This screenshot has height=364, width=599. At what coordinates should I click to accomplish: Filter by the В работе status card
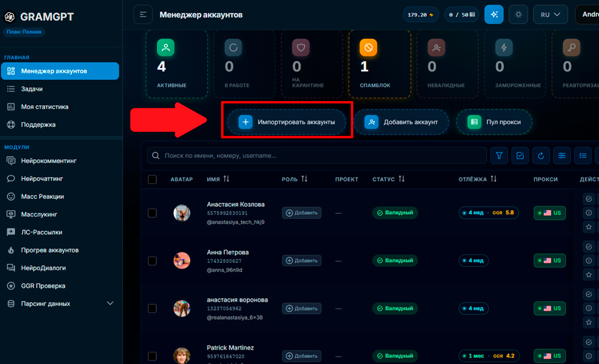coord(244,64)
